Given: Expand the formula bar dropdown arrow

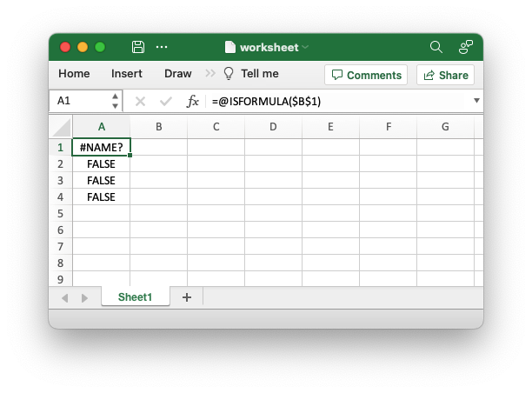Looking at the screenshot, I should click(476, 101).
